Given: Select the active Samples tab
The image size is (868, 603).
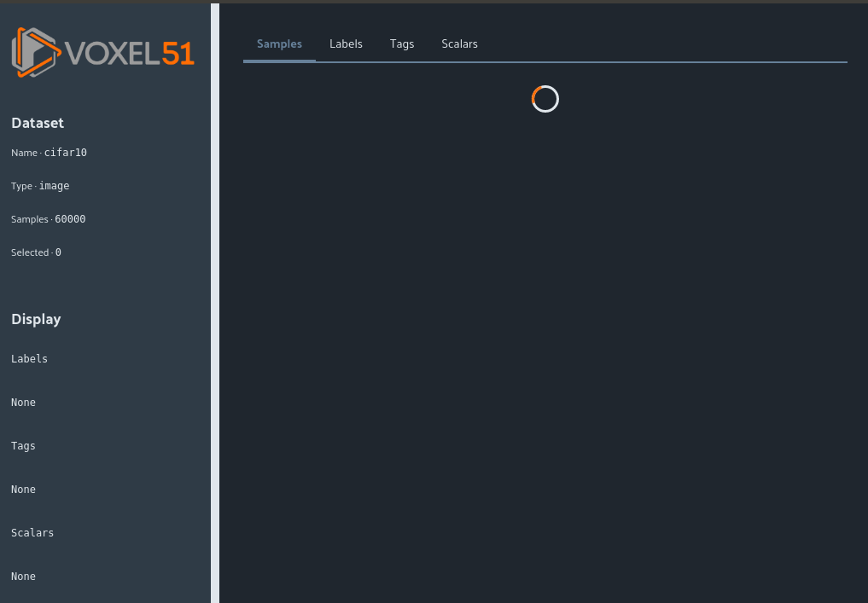Looking at the screenshot, I should tap(279, 43).
